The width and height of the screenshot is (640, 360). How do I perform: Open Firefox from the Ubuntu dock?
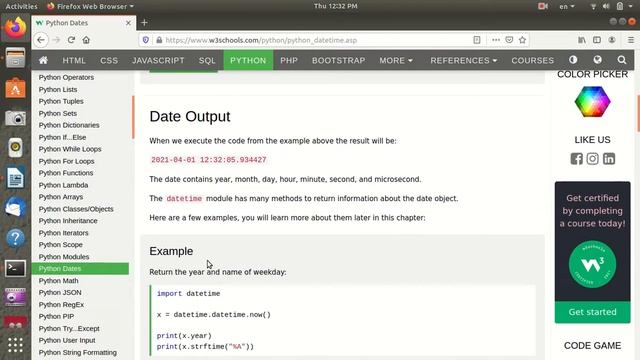pyautogui.click(x=15, y=27)
